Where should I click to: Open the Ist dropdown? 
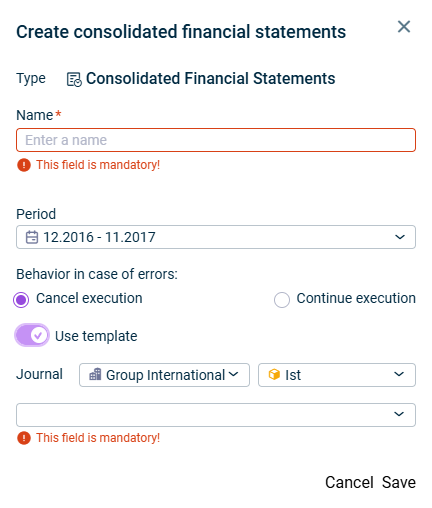click(337, 375)
